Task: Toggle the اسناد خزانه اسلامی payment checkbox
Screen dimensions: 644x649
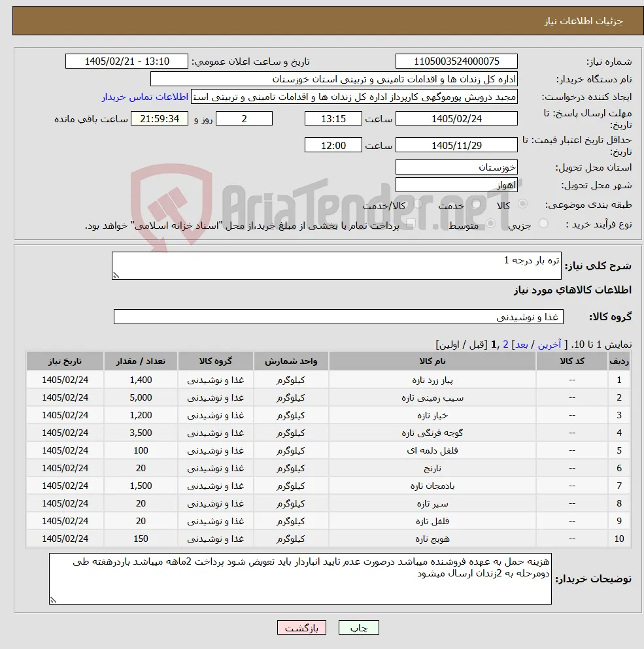Action: tap(411, 224)
